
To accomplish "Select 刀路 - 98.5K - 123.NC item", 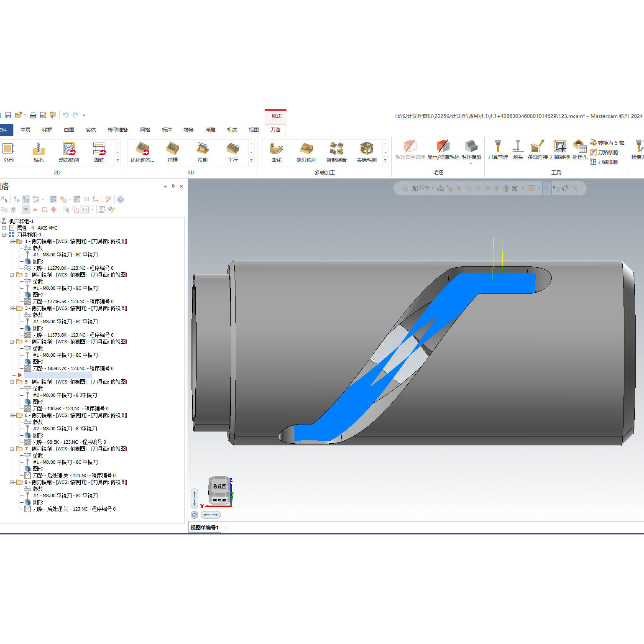I will point(69,442).
